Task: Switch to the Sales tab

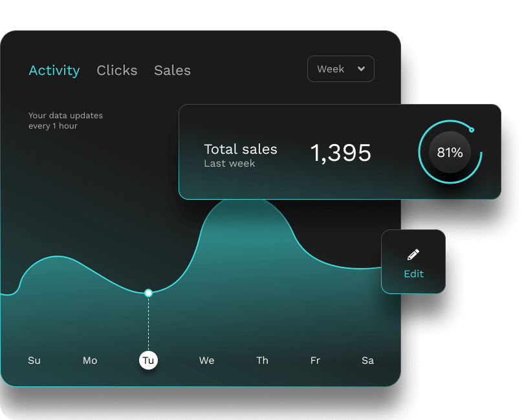Action: coord(172,70)
